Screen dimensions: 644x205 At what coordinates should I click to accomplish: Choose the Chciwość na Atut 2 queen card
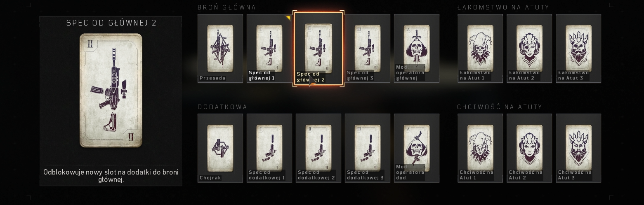click(x=529, y=148)
